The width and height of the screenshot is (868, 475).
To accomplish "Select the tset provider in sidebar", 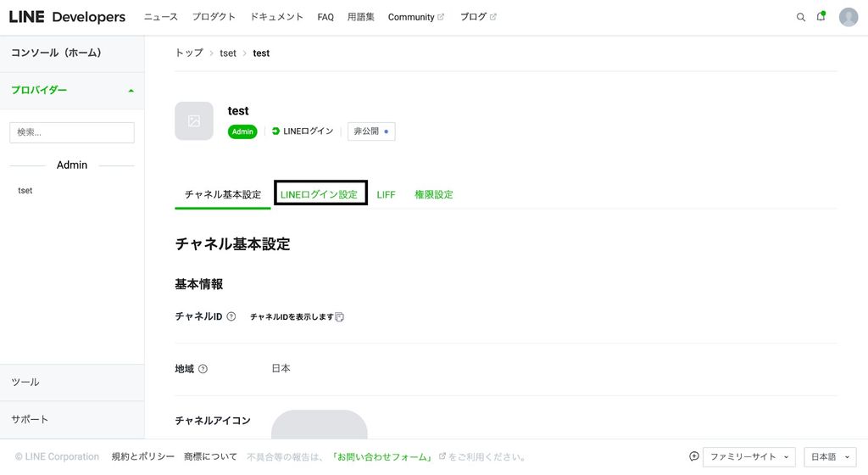I will coord(25,191).
